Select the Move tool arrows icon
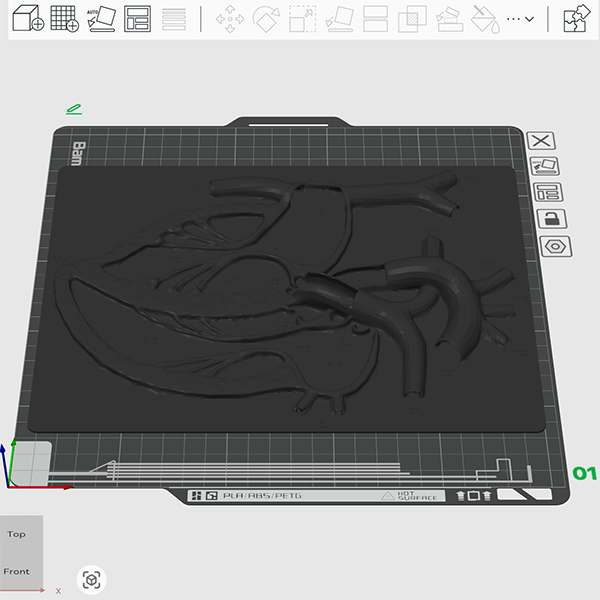600x600 pixels. (231, 19)
